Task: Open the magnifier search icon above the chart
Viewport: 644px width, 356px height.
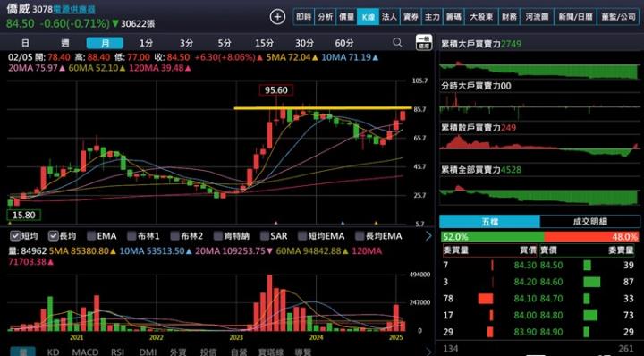Action: pyautogui.click(x=397, y=42)
